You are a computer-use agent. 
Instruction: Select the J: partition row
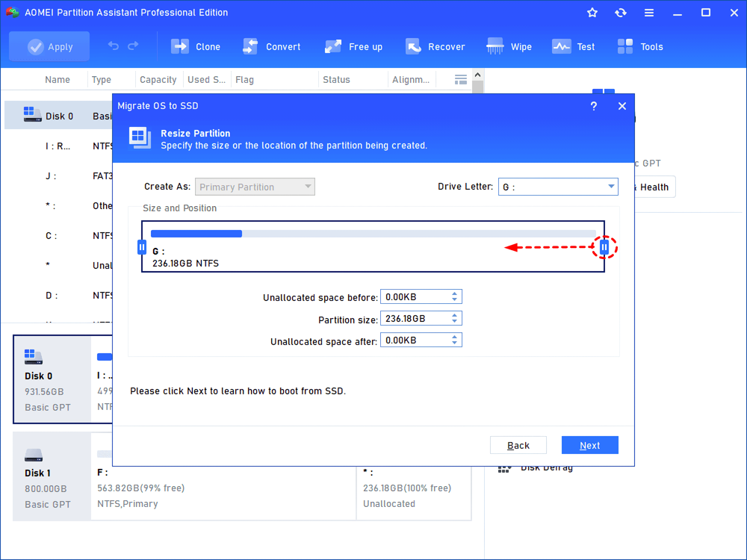(x=58, y=176)
